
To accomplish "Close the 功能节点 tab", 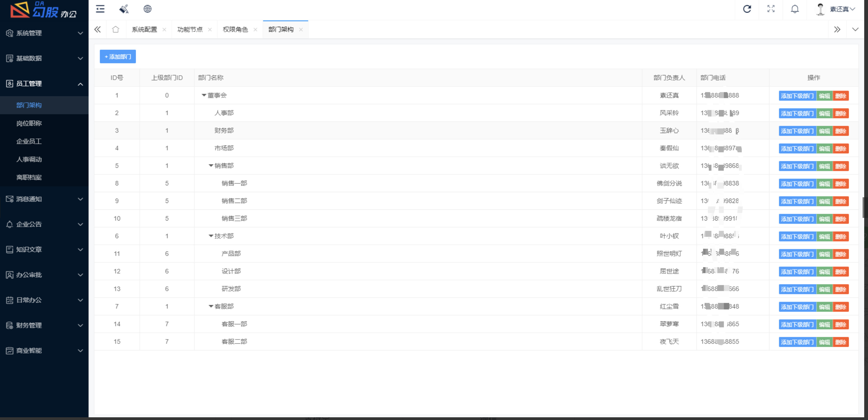I will 210,29.
